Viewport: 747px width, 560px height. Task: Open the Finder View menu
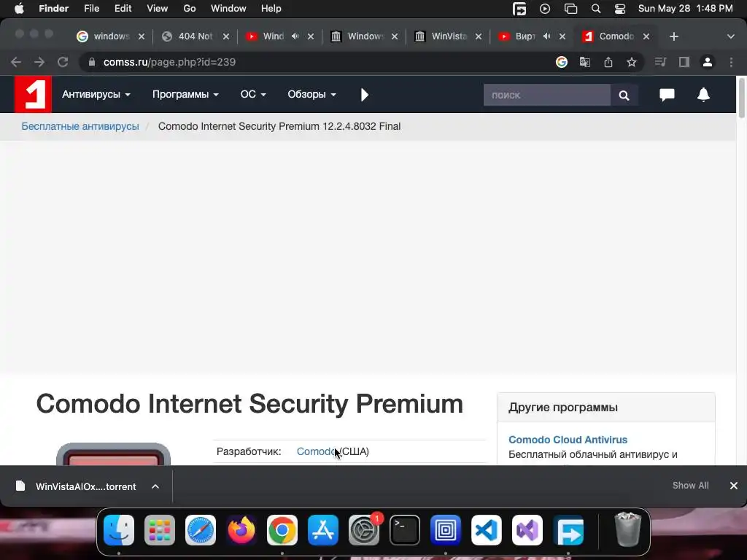pyautogui.click(x=158, y=9)
